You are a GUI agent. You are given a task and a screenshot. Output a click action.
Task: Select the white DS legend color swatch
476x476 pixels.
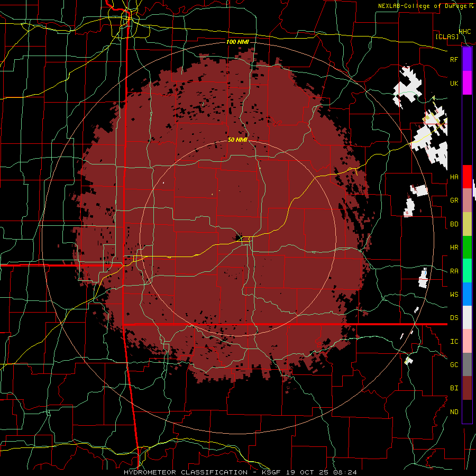[467, 317]
